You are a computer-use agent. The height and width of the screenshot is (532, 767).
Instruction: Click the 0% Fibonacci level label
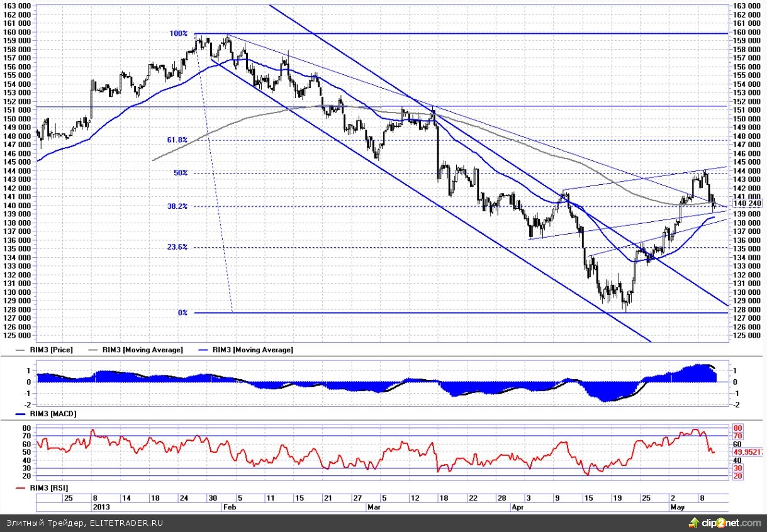[182, 313]
